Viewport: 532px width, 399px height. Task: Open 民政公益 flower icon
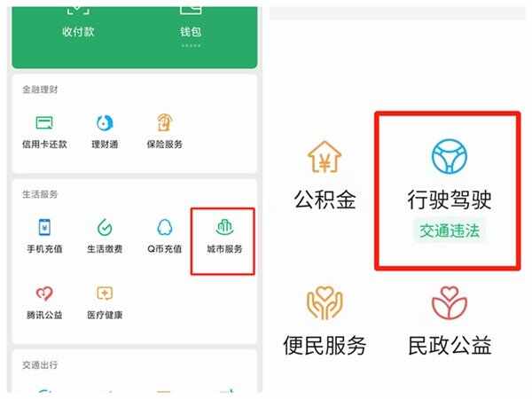pos(450,302)
